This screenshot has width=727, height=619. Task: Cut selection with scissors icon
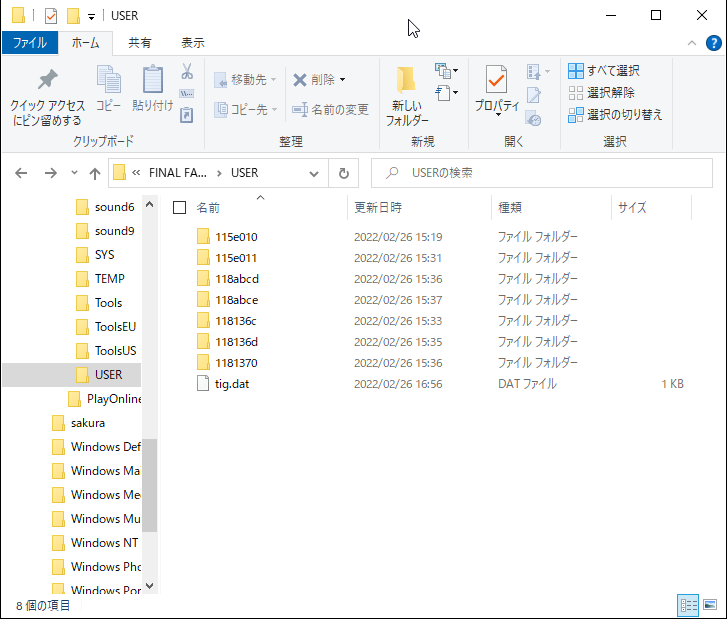[x=187, y=71]
